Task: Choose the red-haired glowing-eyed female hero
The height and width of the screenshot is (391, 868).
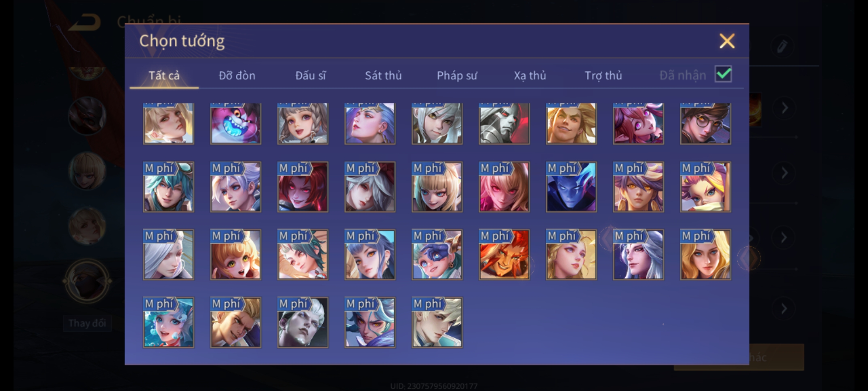Action: click(303, 187)
